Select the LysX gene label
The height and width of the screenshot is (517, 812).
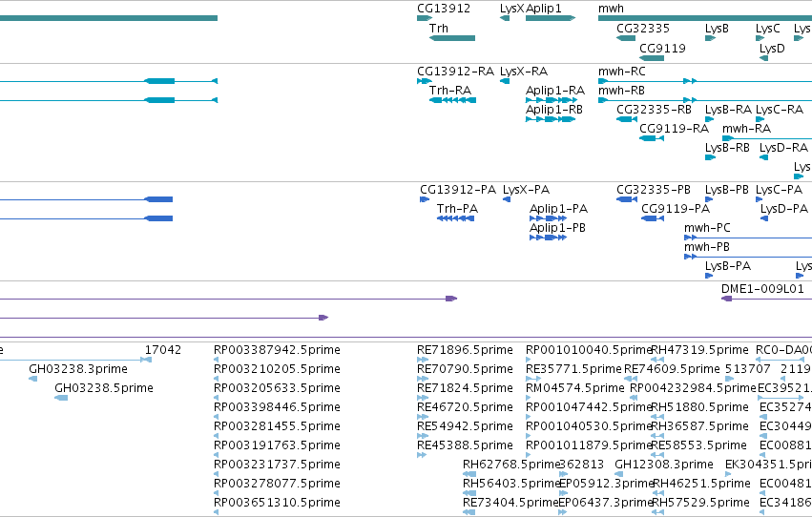(x=512, y=9)
